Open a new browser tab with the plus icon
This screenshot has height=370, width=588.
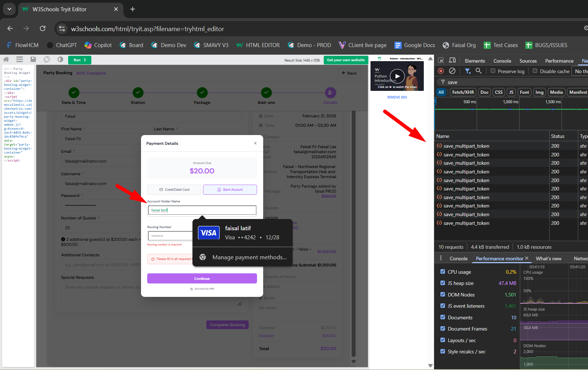point(133,9)
